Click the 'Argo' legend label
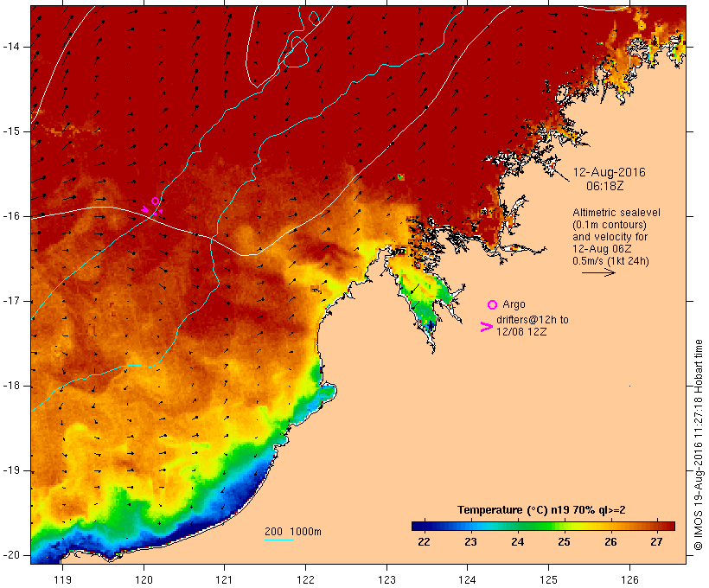 point(514,305)
